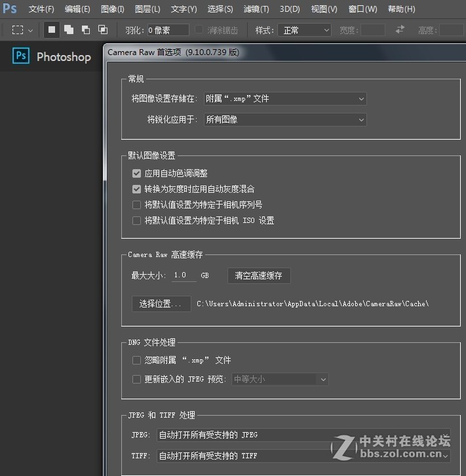The width and height of the screenshot is (466, 476).
Task: Open the 样式 style dropdown set to 正常
Action: click(x=304, y=30)
